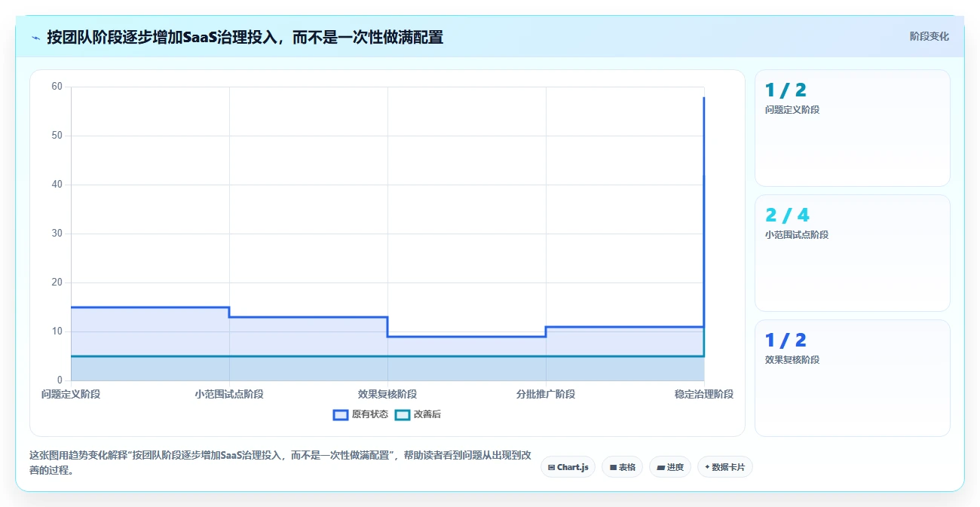Open the 小范围试点阶段 2 / 4 card
The image size is (980, 507).
pyautogui.click(x=852, y=253)
